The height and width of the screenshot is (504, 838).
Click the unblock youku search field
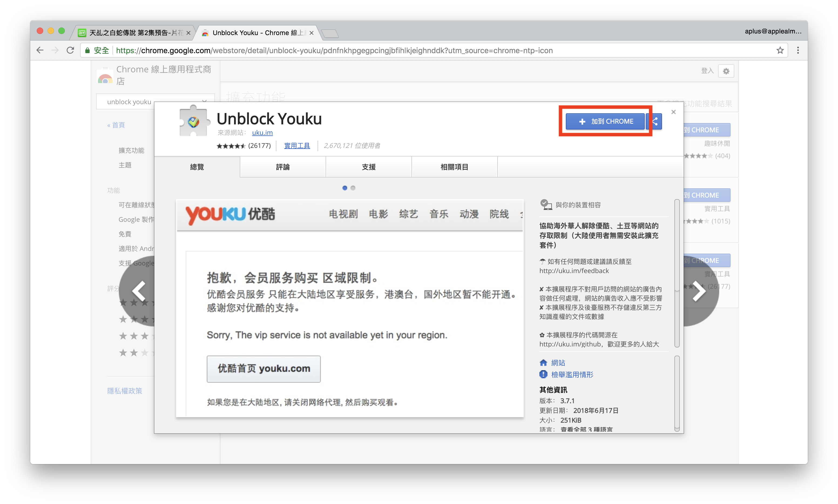(156, 101)
